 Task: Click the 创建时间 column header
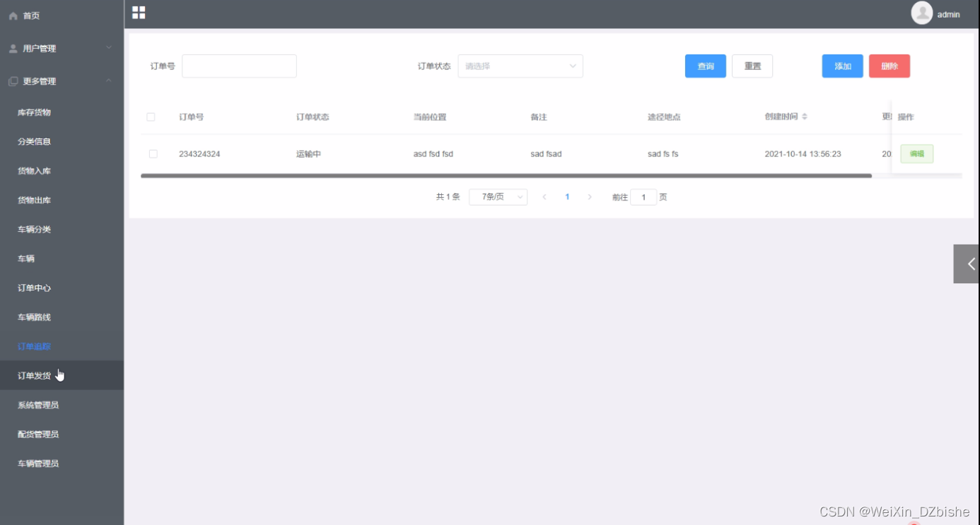(781, 117)
